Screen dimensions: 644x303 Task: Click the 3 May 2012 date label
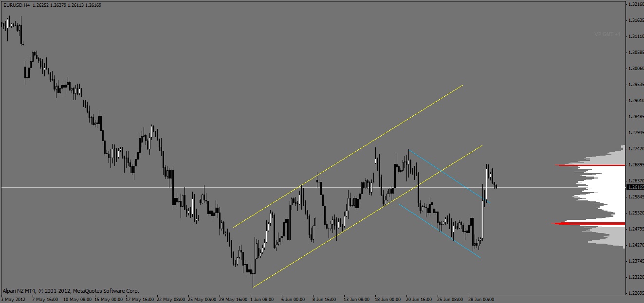(x=13, y=299)
